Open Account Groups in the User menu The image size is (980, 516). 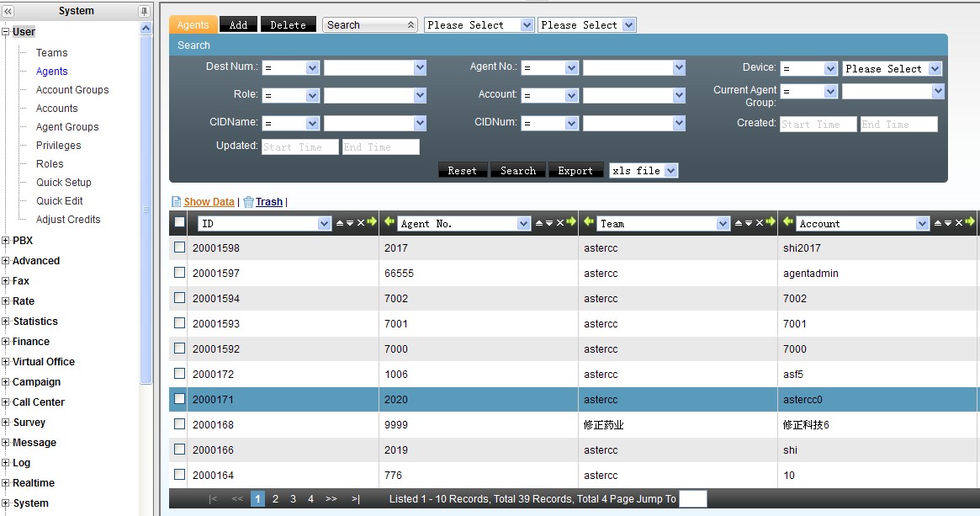(x=72, y=90)
